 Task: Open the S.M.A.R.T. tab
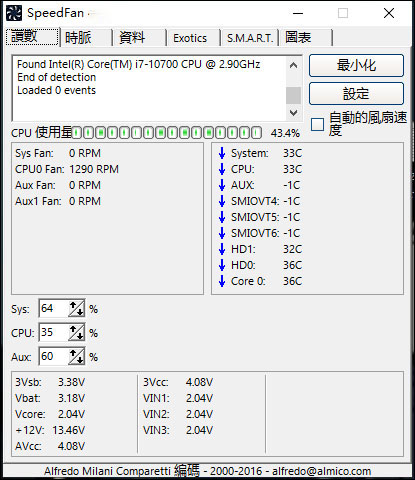(x=249, y=38)
